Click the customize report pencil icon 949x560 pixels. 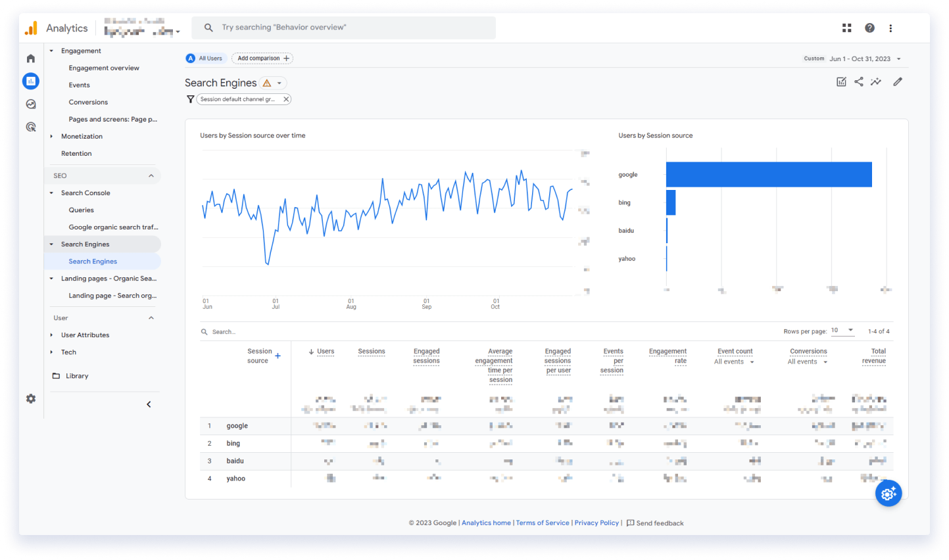(x=898, y=82)
